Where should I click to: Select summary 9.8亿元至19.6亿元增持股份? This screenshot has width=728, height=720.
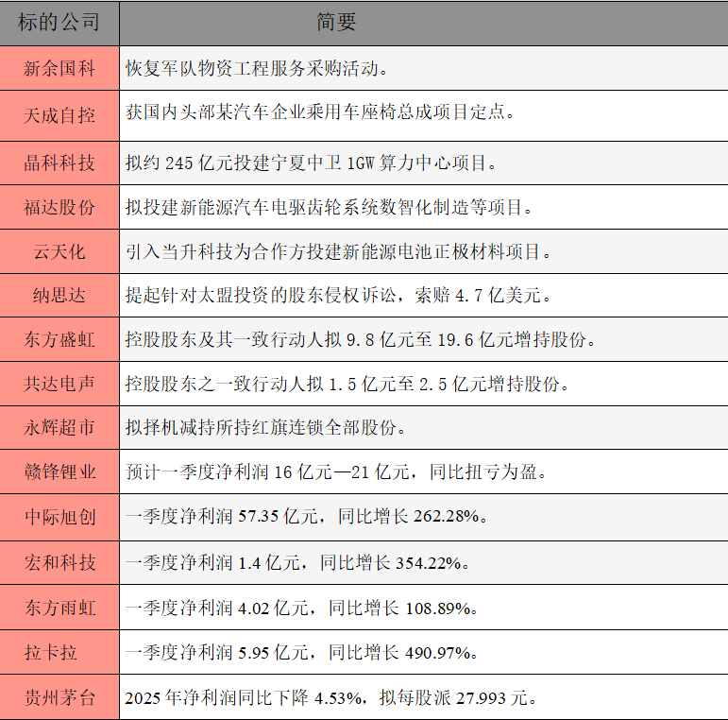tap(424, 339)
